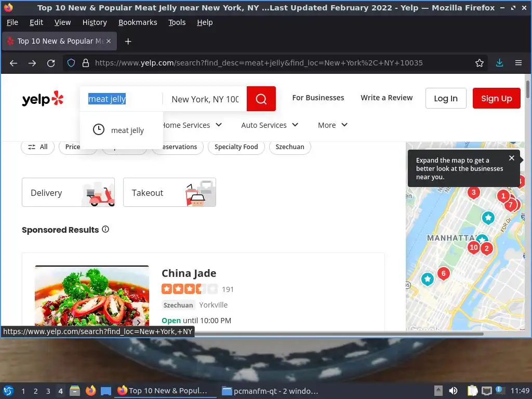This screenshot has width=532, height=399.
Task: Click the Sign Up button
Action: click(x=496, y=98)
